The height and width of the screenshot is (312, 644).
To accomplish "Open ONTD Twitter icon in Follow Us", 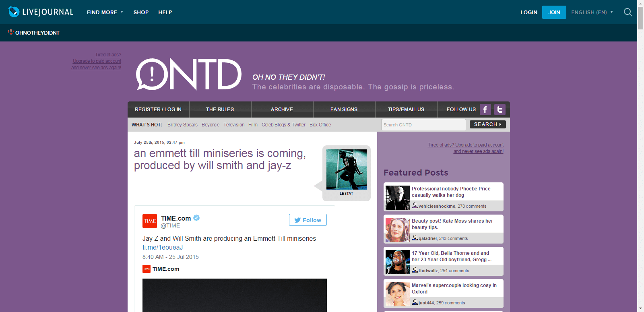I will (x=500, y=110).
